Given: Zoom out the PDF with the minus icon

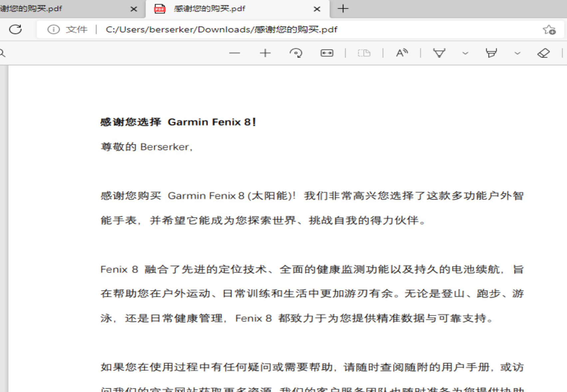Looking at the screenshot, I should pos(235,53).
